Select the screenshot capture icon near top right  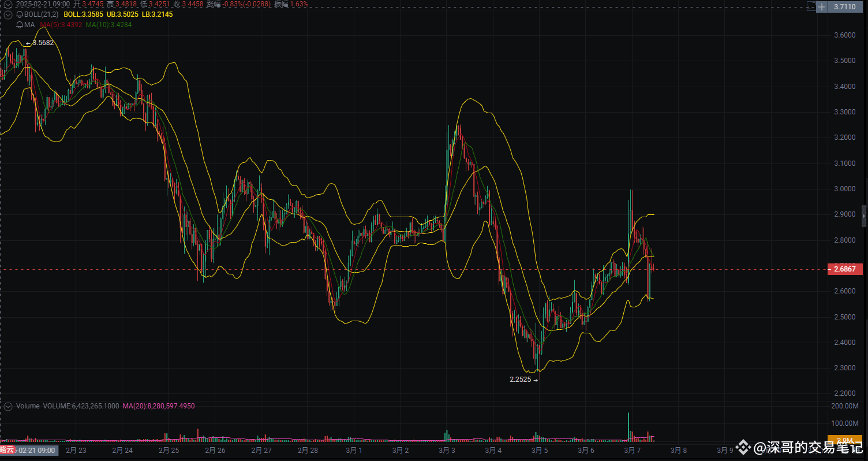[x=811, y=7]
